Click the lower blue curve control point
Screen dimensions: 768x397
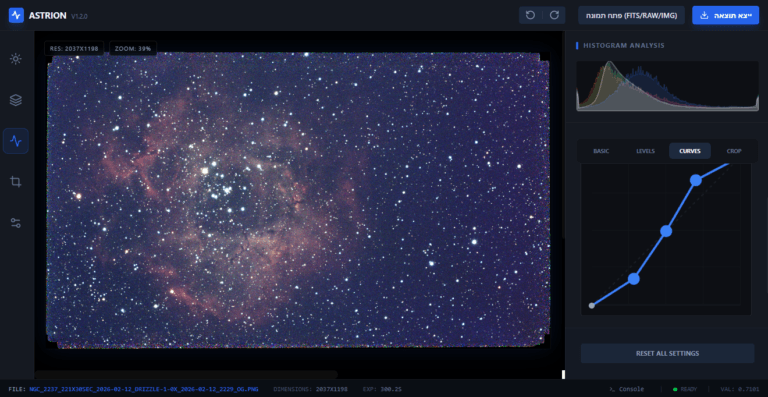click(x=634, y=279)
